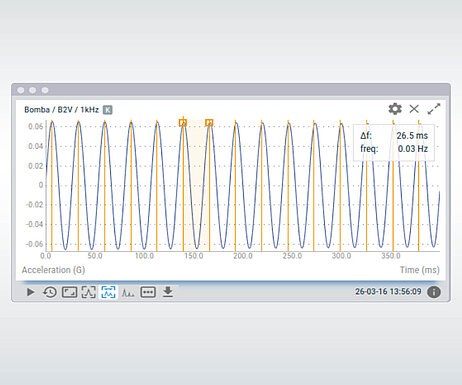
Task: Click the 0.06 tick on the acceleration axis
Action: point(35,126)
